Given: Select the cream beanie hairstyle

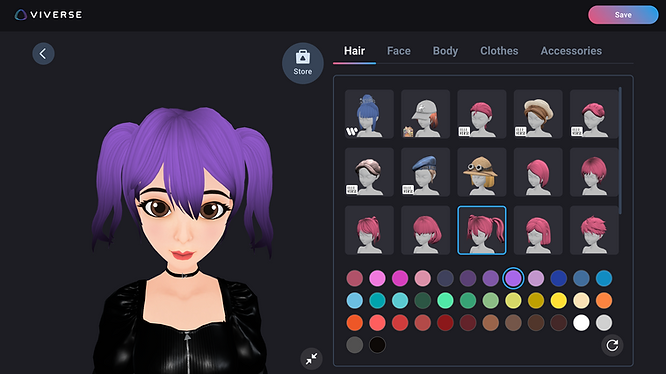Looking at the screenshot, I should click(538, 114).
